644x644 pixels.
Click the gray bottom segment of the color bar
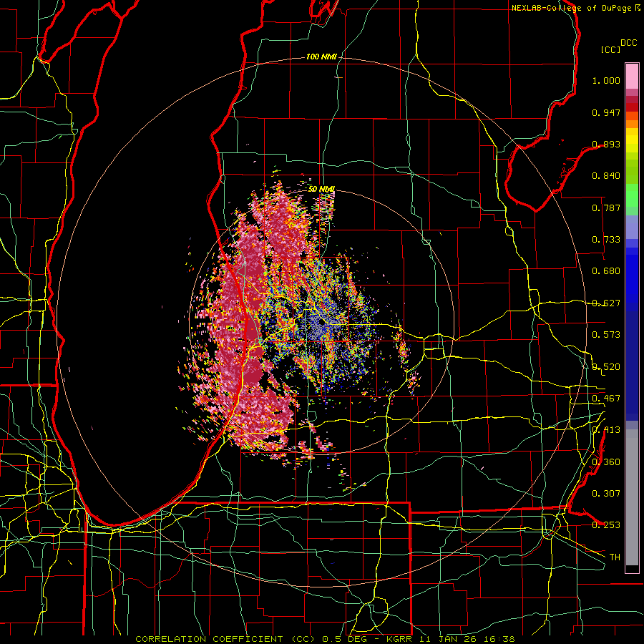coord(632,497)
